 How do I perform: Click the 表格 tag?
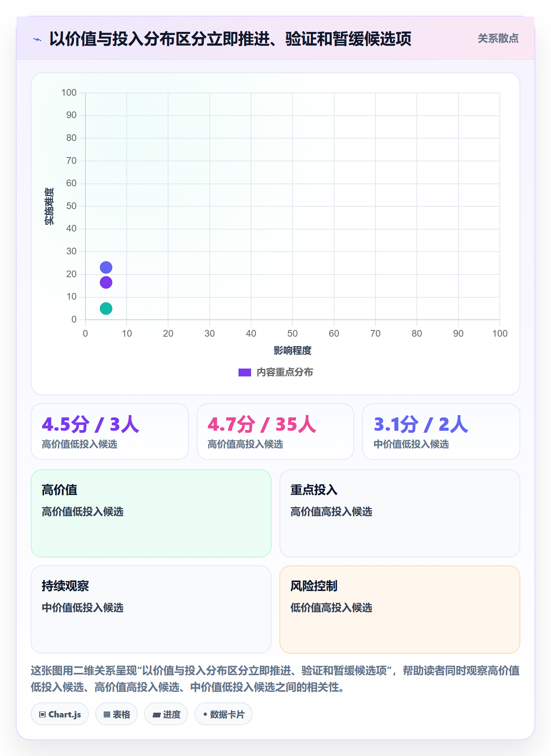(116, 714)
